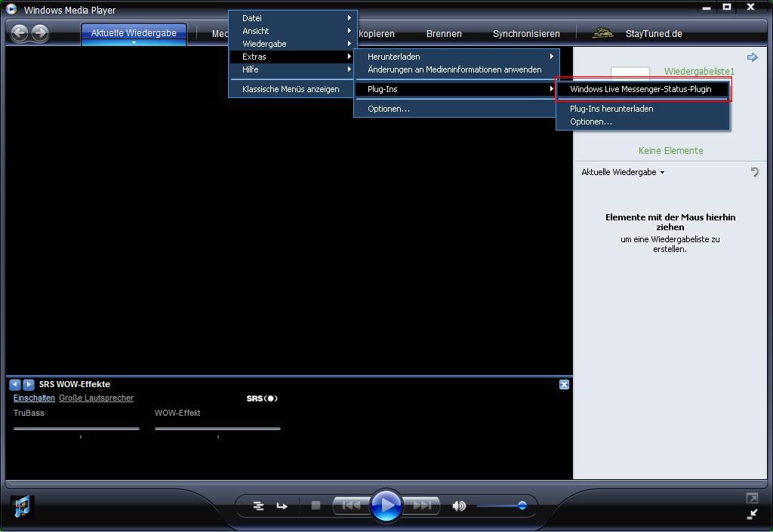Click the Keine Elemente text
This screenshot has height=532, width=773.
coord(670,151)
